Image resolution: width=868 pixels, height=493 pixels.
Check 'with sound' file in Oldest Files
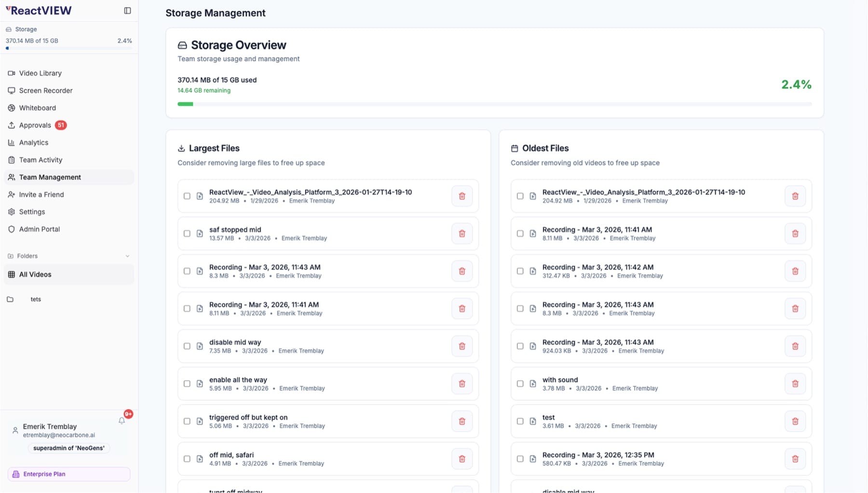point(520,384)
